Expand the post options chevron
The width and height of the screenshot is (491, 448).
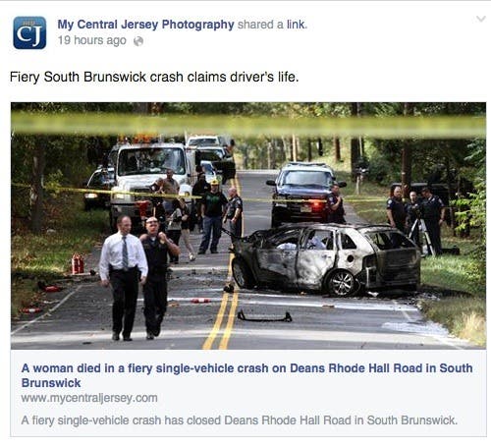[480, 19]
